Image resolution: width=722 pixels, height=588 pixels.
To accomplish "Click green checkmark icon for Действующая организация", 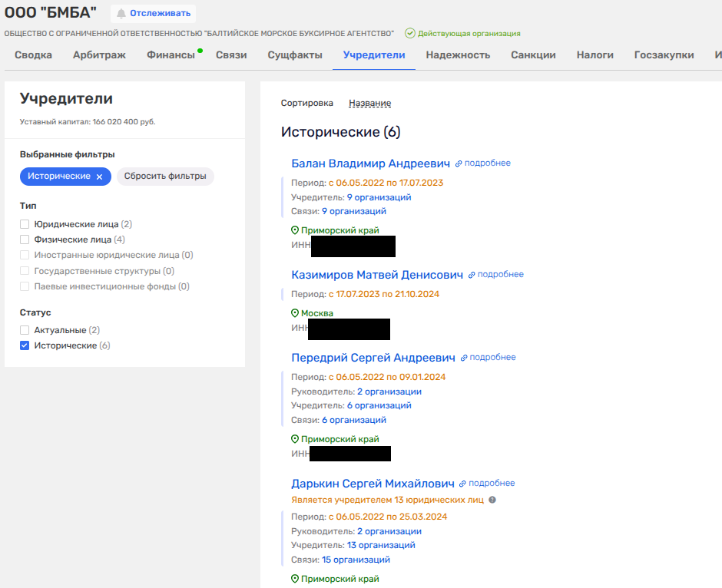I will tap(410, 34).
